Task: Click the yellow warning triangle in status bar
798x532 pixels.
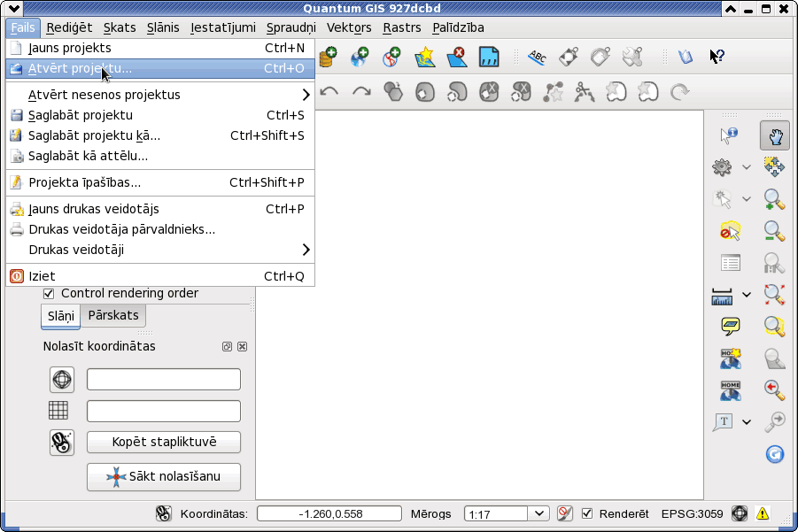Action: [x=763, y=513]
